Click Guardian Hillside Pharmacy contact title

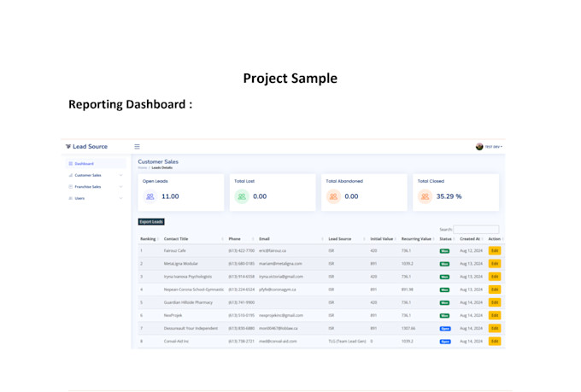pyautogui.click(x=188, y=302)
